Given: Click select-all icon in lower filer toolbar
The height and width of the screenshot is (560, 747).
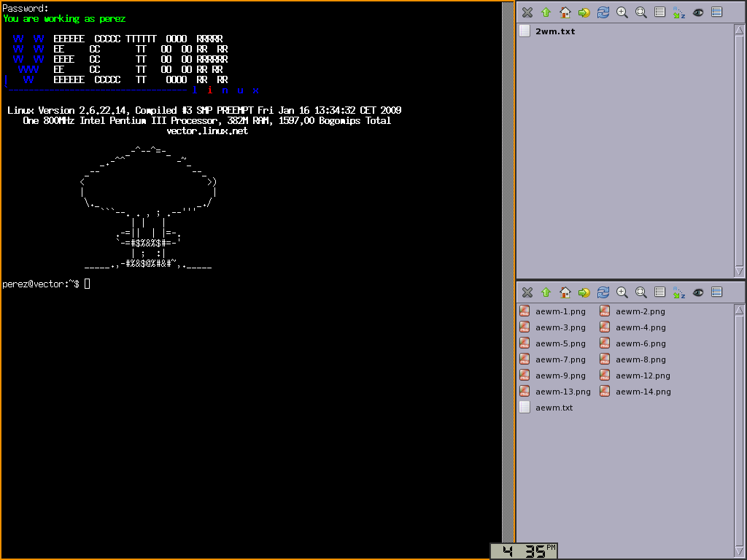Looking at the screenshot, I should click(717, 292).
